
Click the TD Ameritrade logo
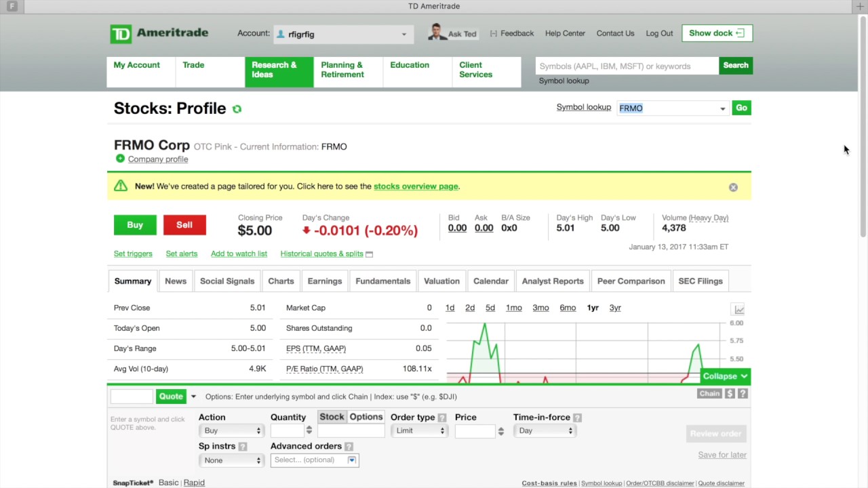[159, 33]
